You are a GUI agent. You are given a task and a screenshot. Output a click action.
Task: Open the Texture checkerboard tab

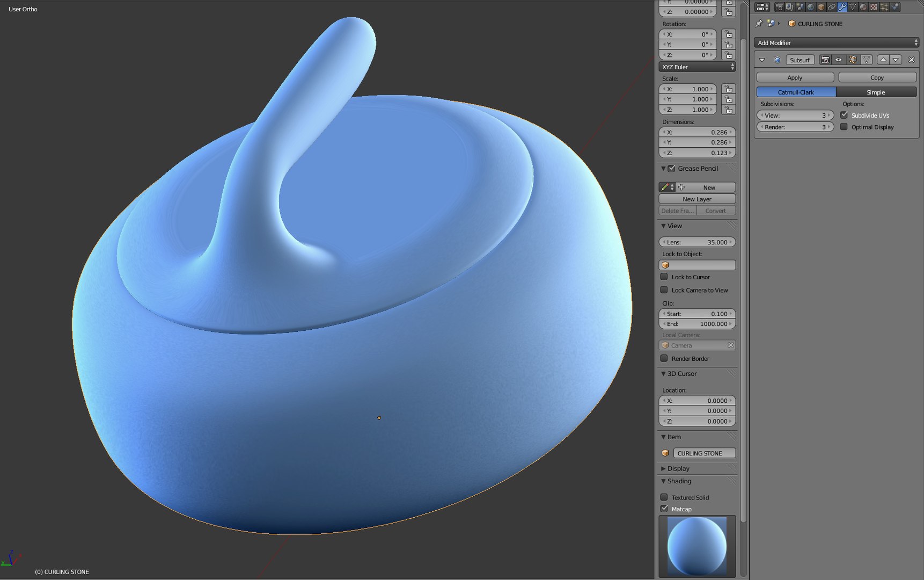click(x=874, y=7)
